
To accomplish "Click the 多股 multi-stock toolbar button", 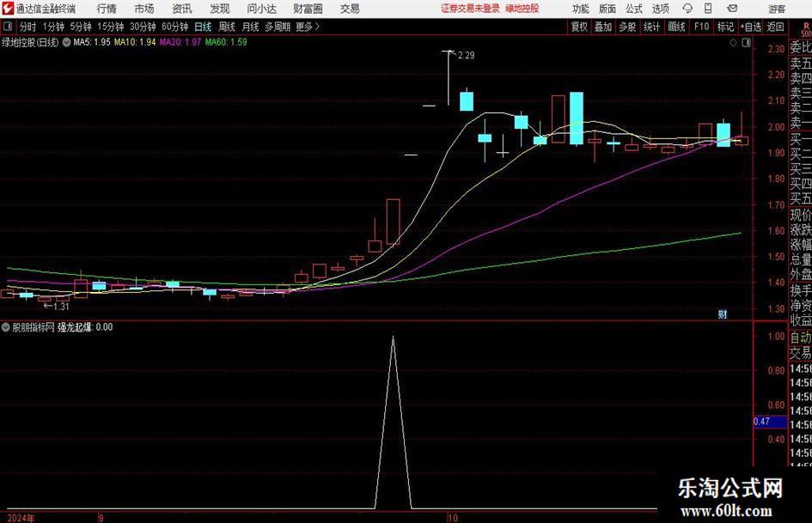I will pos(627,27).
